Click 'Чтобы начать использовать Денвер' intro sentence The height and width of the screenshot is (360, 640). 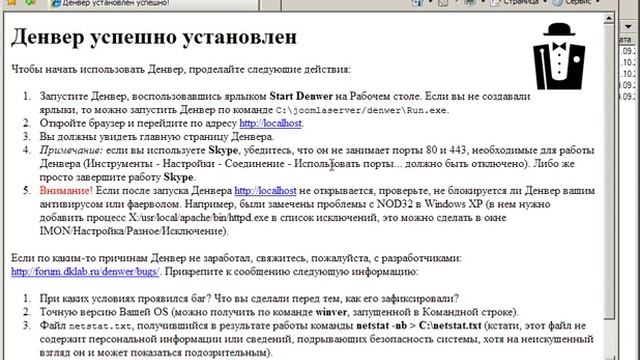181,69
